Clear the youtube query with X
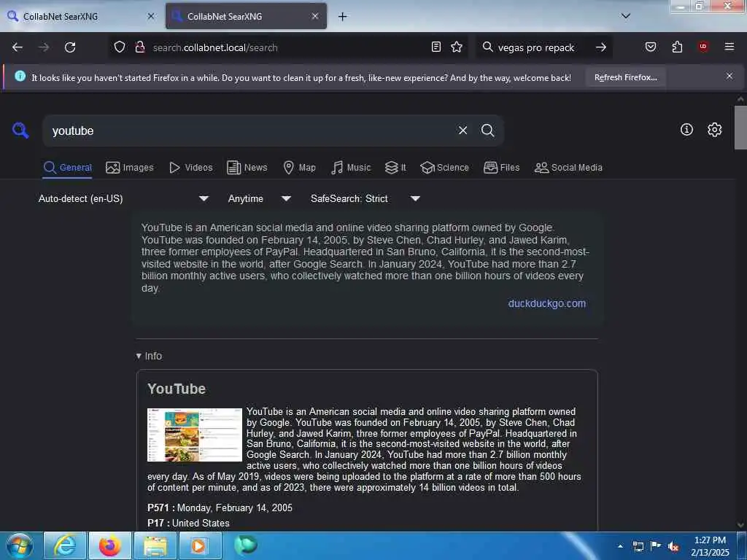The image size is (747, 560). click(462, 131)
